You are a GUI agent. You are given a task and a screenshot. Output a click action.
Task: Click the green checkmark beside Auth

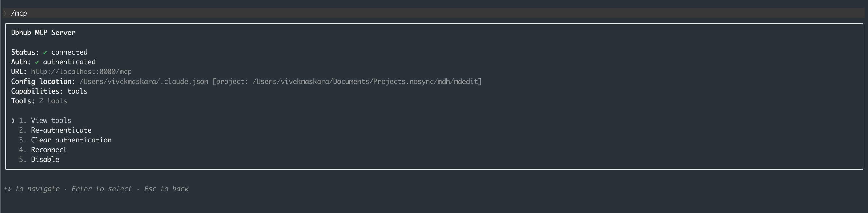[x=37, y=62]
